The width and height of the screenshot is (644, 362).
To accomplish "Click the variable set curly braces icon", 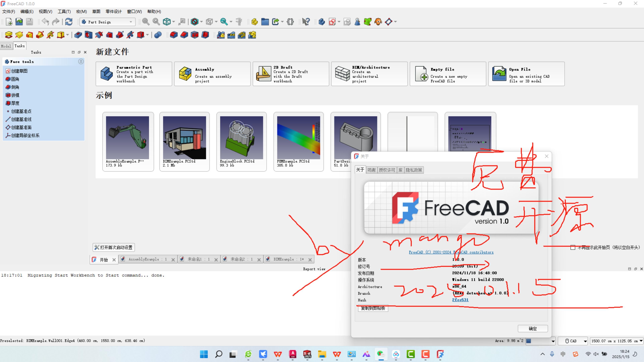I will tap(290, 22).
